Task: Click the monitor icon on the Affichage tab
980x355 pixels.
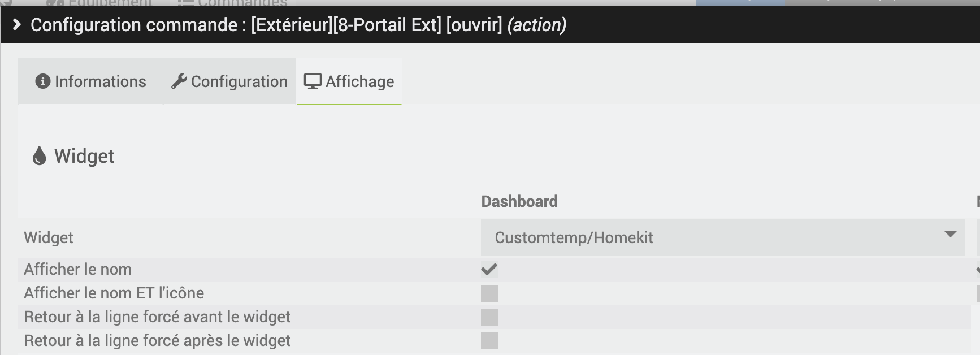Action: pyautogui.click(x=313, y=81)
